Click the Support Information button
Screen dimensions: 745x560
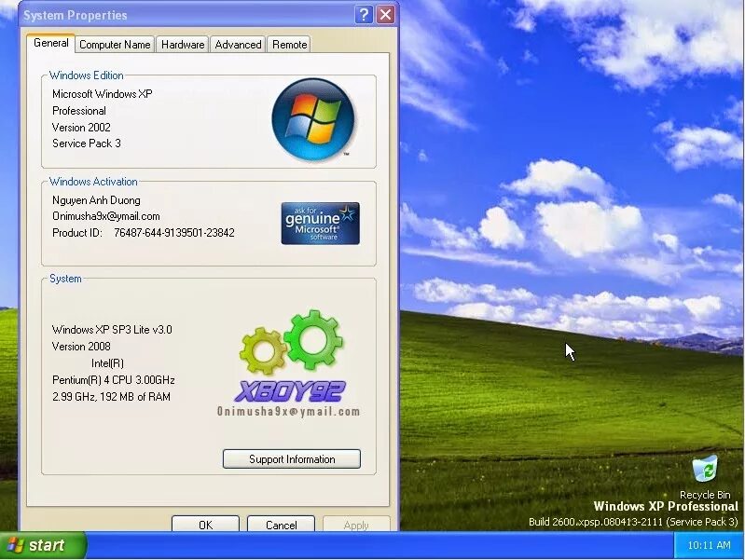coord(292,459)
